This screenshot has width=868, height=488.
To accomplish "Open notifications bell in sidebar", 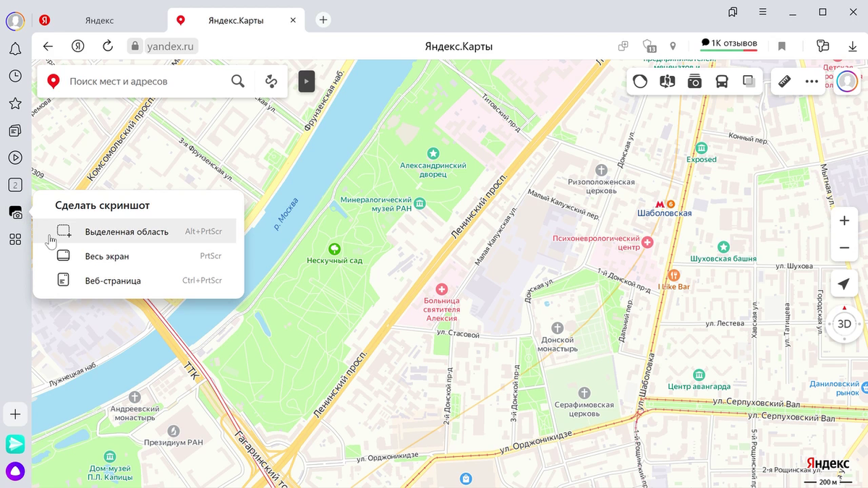I will (15, 49).
